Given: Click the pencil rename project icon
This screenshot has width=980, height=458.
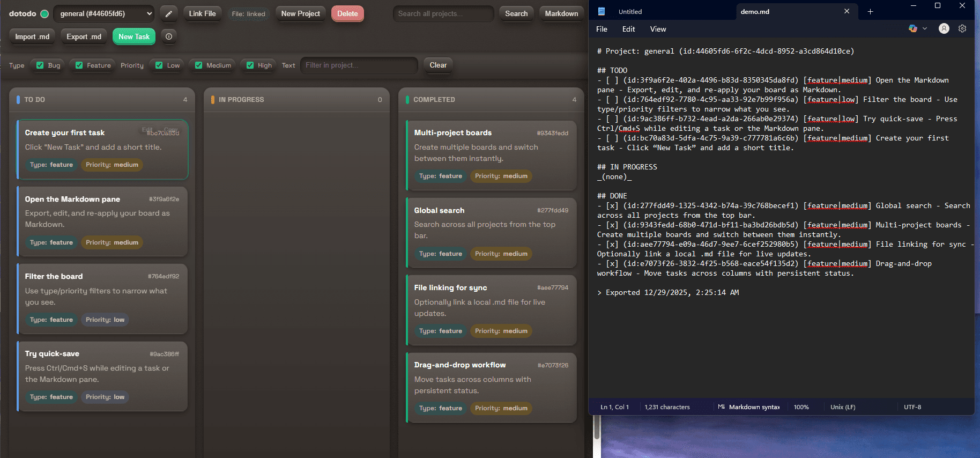Looking at the screenshot, I should [x=168, y=14].
